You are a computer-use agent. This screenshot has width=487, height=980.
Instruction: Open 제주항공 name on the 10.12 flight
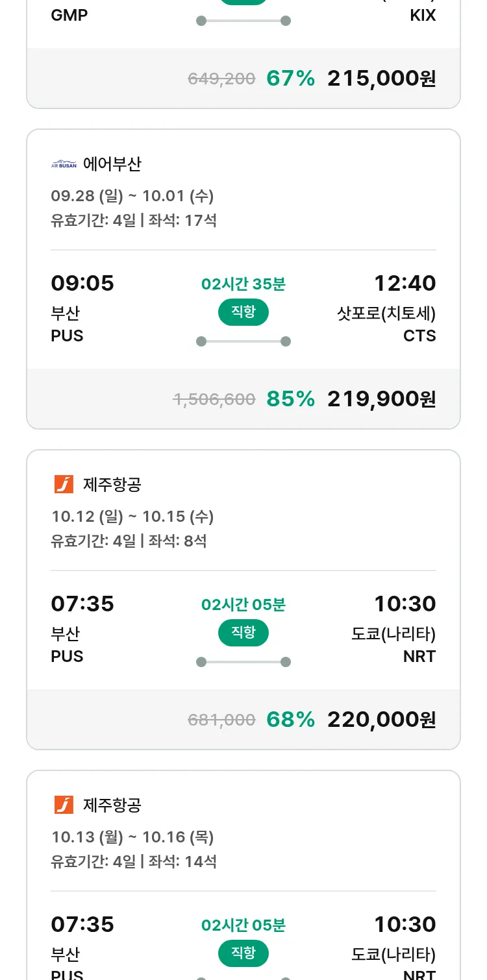112,484
